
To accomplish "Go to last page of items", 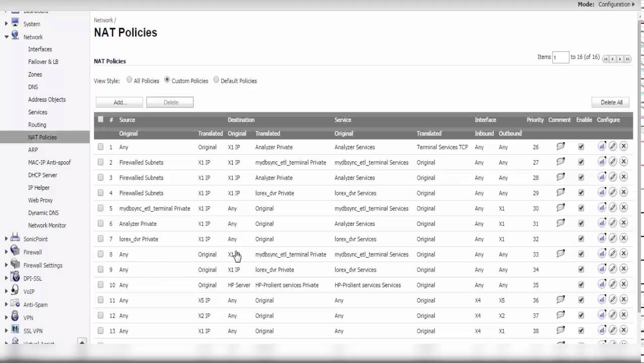I will coord(628,59).
